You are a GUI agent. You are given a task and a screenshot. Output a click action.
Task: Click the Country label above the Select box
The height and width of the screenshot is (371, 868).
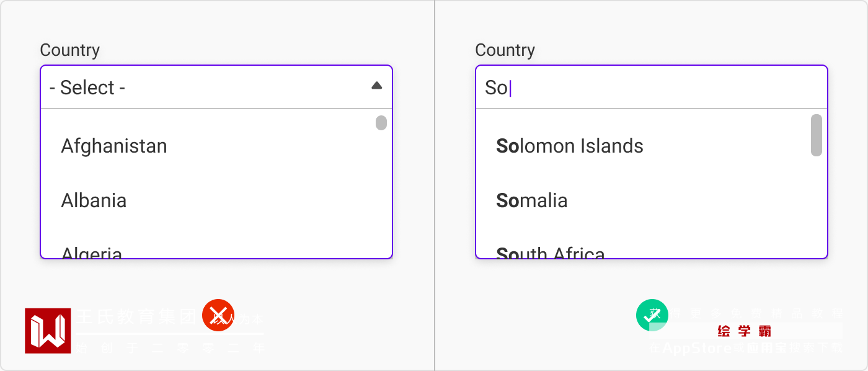click(x=69, y=50)
